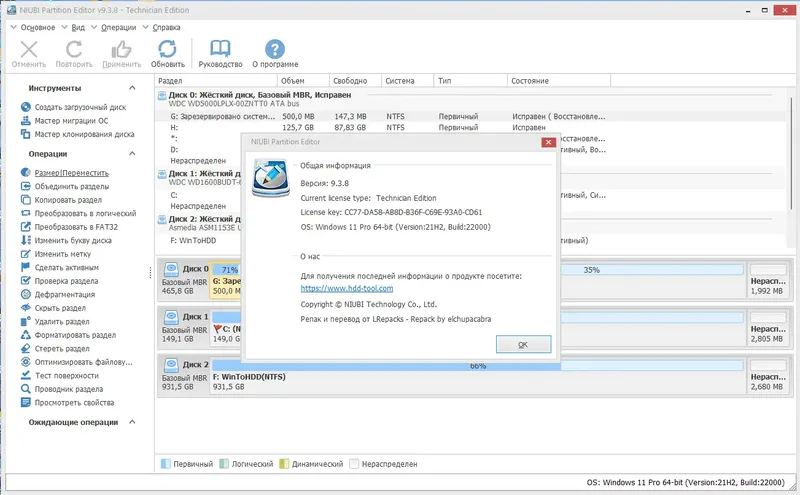
Task: Open the Справка menu
Action: pyautogui.click(x=161, y=28)
